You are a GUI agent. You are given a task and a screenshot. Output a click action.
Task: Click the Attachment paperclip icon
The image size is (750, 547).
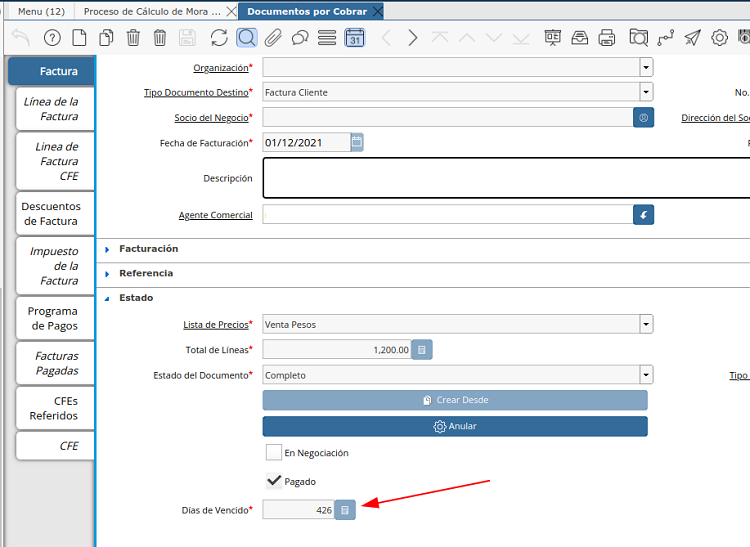(x=273, y=38)
